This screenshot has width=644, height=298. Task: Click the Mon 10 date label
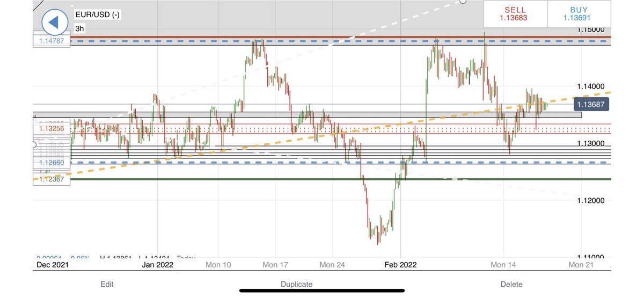tap(219, 265)
